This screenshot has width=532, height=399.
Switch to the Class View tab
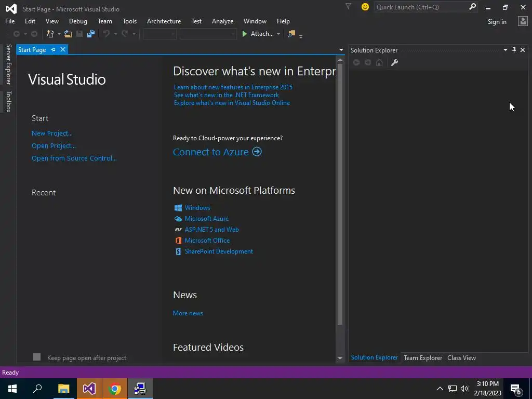[x=461, y=357]
